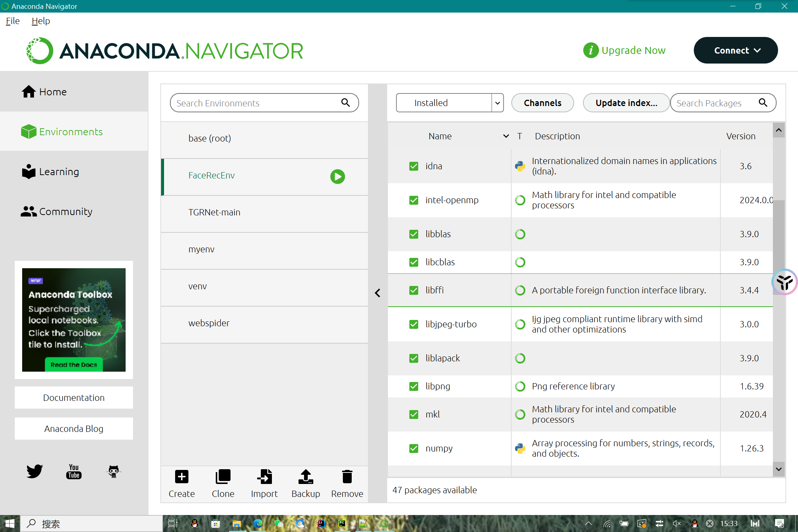Screen dimensions: 798x532
Task: Open the GitHub octocat icon
Action: [x=113, y=471]
